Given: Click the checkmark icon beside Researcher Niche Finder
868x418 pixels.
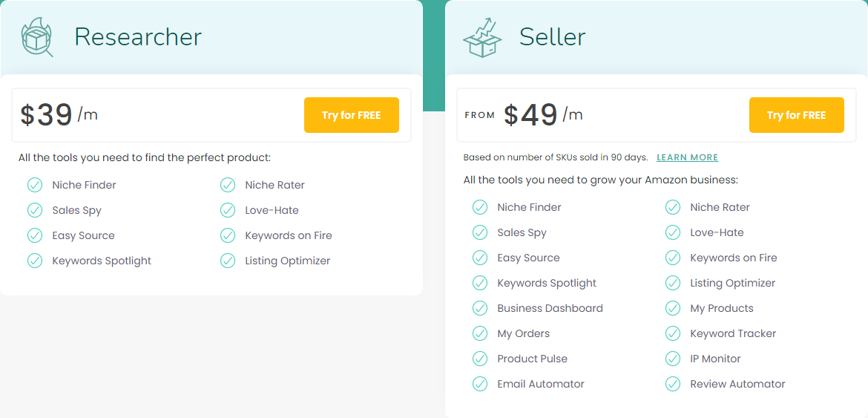Looking at the screenshot, I should [35, 185].
